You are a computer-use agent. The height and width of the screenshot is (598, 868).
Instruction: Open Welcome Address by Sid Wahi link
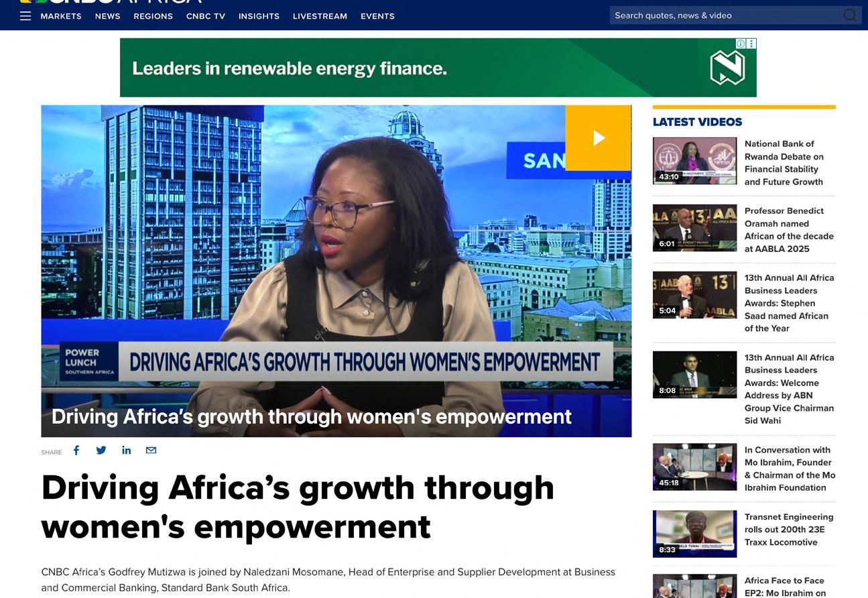789,389
